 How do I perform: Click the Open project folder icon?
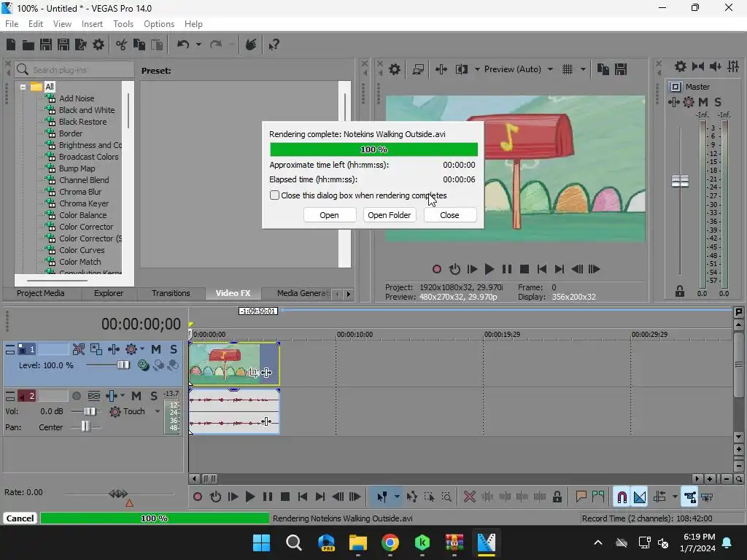click(x=28, y=44)
